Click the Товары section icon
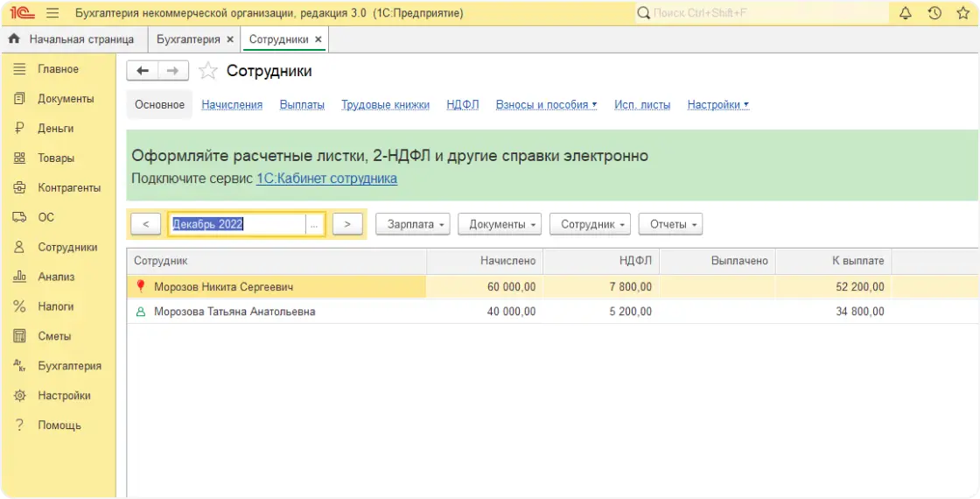The width and height of the screenshot is (980, 499). coord(19,158)
